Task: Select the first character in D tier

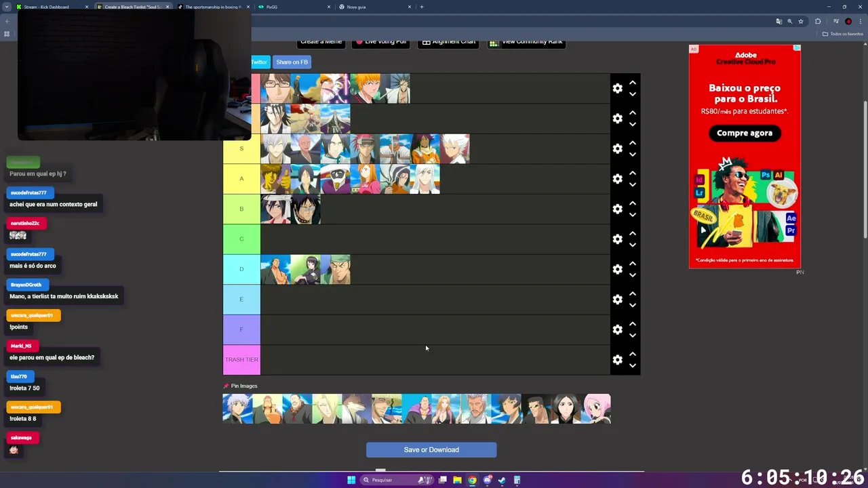Action: [275, 269]
